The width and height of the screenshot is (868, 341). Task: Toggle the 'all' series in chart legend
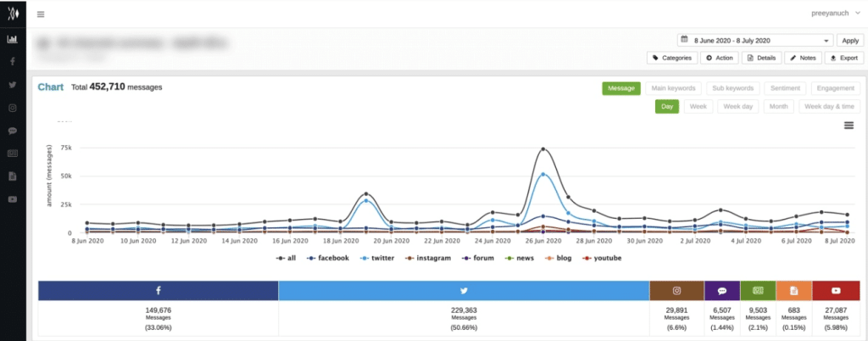click(286, 257)
